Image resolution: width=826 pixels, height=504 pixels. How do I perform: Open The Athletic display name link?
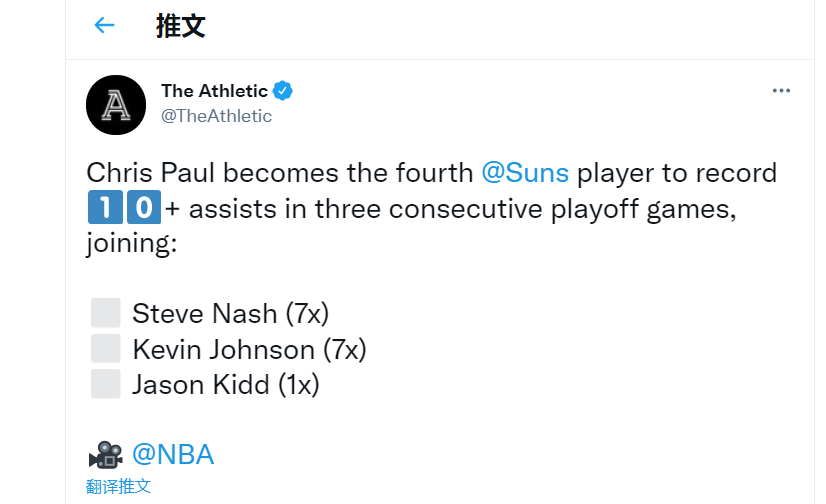[214, 91]
